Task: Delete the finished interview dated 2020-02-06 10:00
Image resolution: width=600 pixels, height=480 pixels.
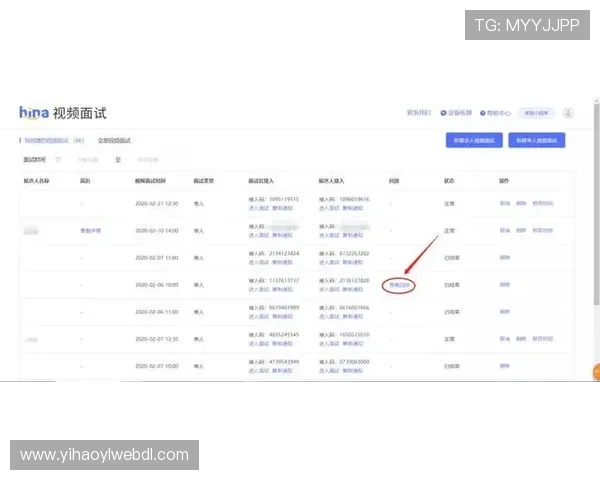Action: tap(505, 285)
